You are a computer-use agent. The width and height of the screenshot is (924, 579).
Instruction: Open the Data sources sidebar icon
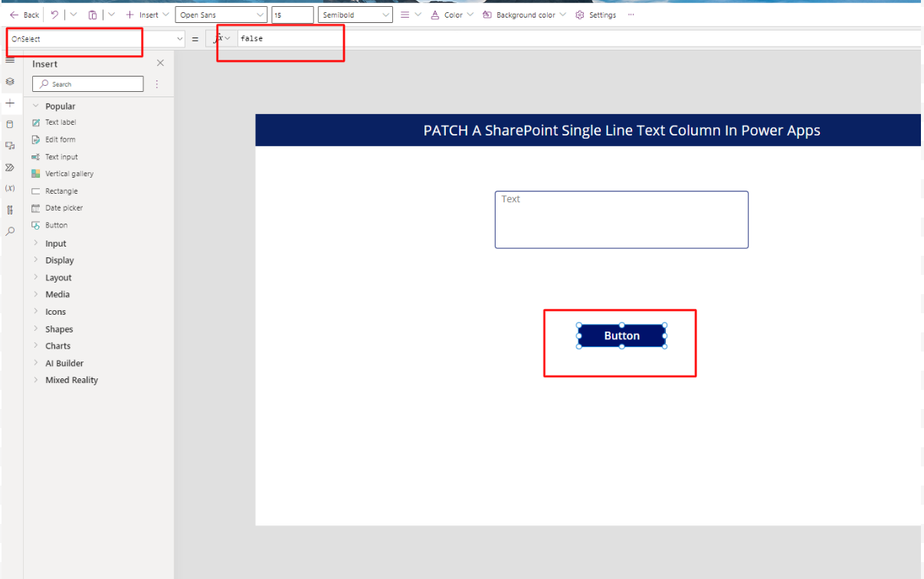10,124
